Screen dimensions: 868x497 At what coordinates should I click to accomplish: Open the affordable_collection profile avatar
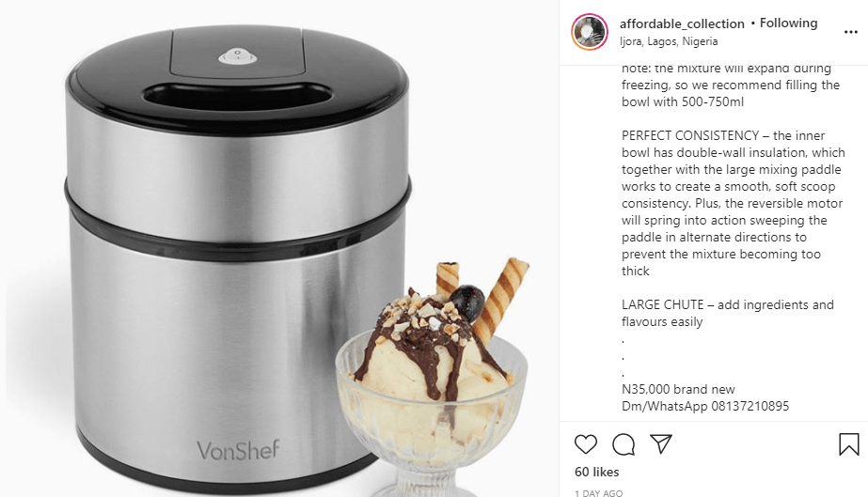(590, 32)
